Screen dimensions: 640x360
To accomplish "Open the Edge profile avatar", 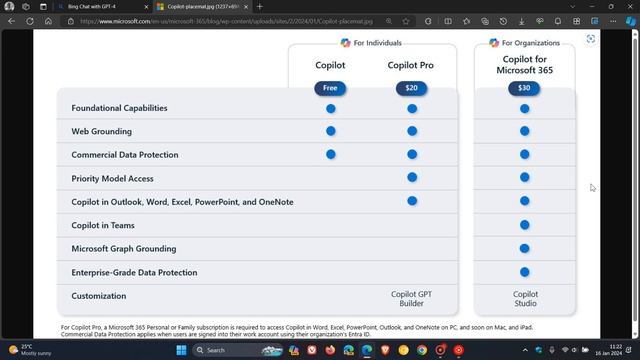I will tap(9, 7).
